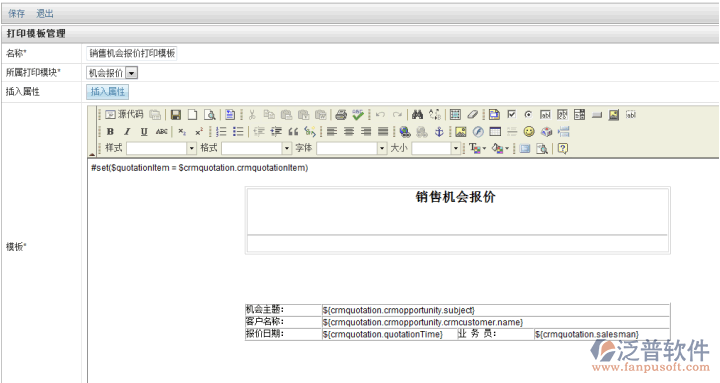Expand the 样式 style dropdown
The height and width of the screenshot is (383, 720).
(x=192, y=148)
